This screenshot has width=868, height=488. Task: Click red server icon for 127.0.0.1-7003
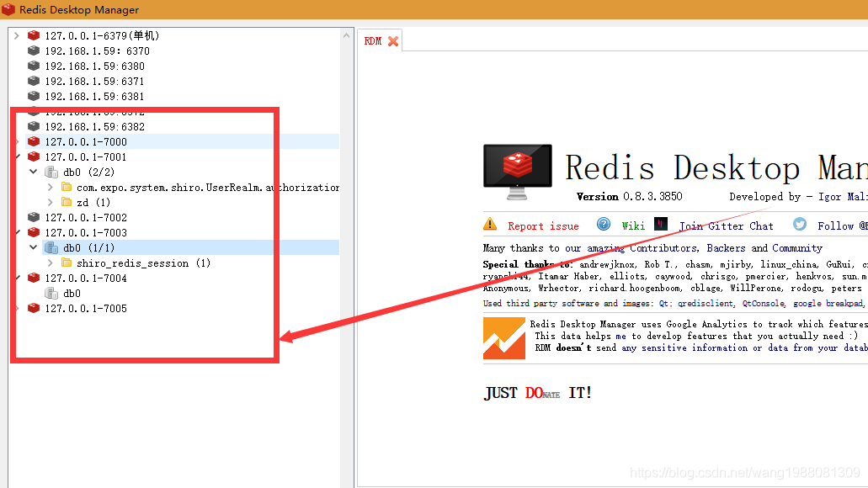[34, 232]
